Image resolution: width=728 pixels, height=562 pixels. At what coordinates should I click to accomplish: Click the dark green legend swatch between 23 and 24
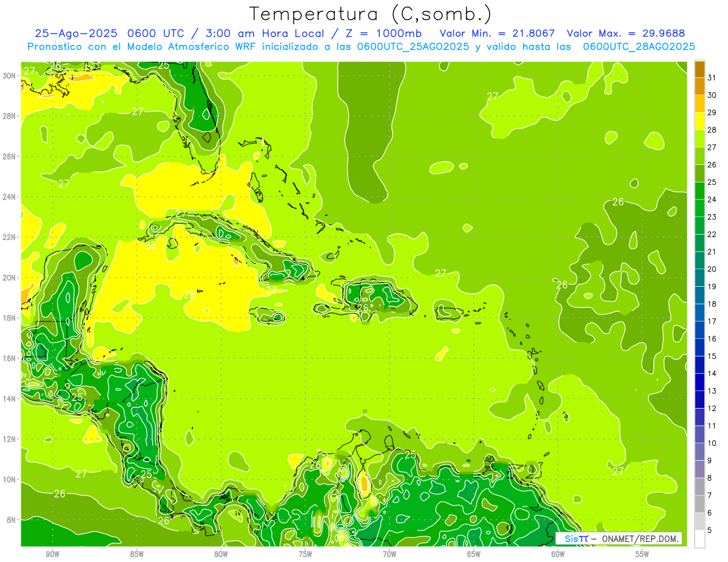[x=699, y=208]
